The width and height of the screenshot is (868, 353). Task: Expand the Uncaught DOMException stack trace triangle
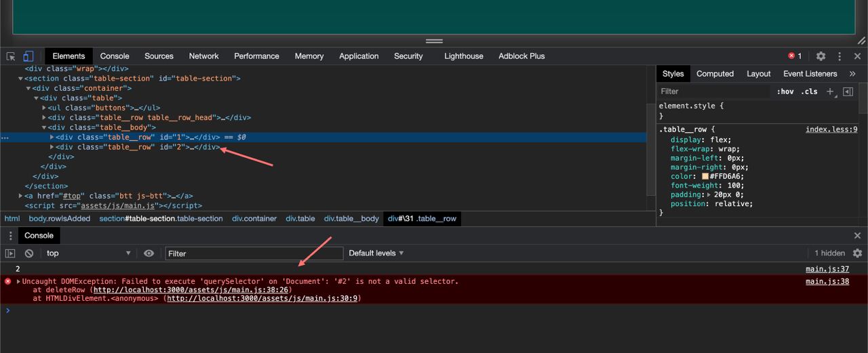tap(18, 281)
